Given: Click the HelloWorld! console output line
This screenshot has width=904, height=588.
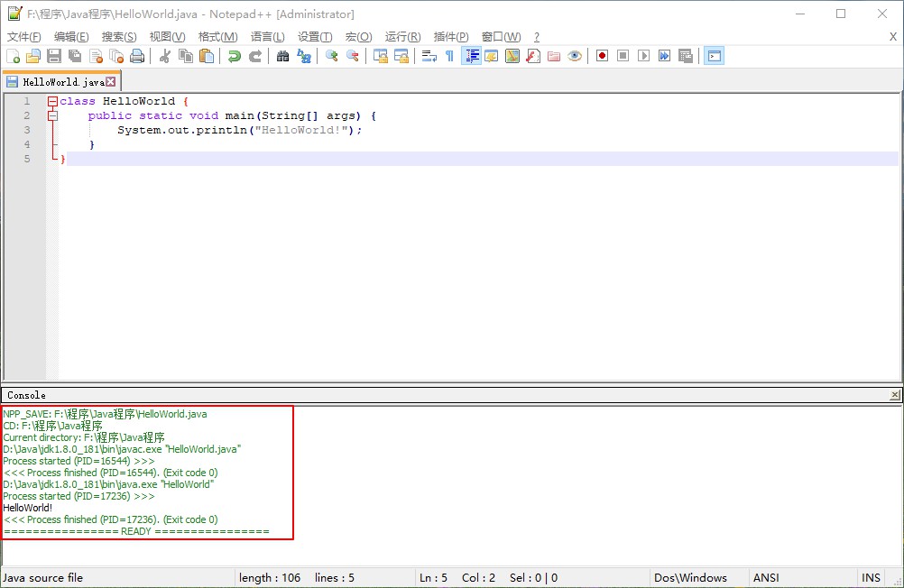Looking at the screenshot, I should 28,508.
